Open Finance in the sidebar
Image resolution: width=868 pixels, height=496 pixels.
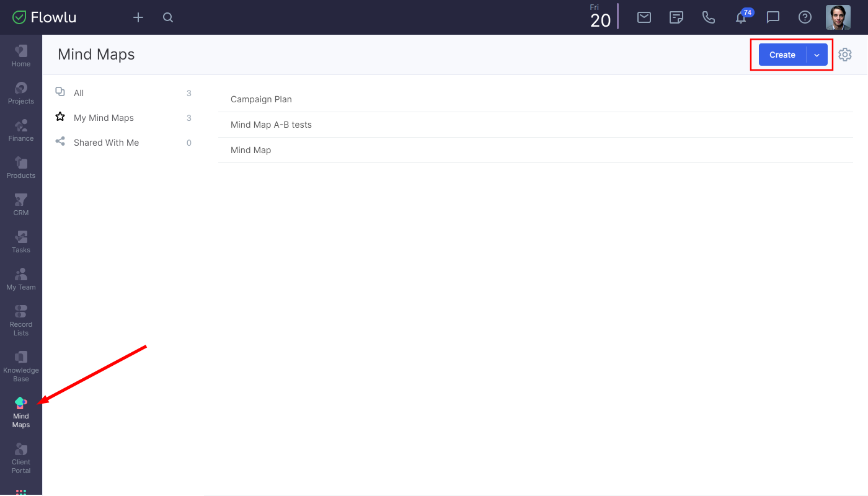[21, 130]
